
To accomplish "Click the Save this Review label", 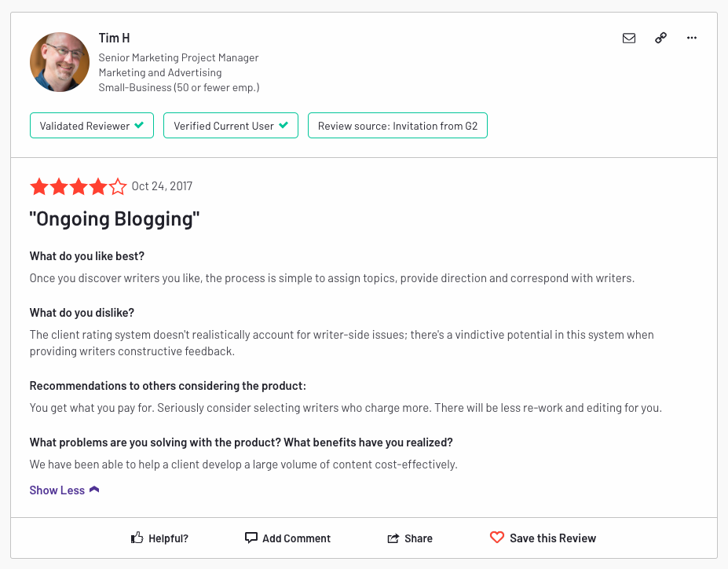I will coord(553,538).
